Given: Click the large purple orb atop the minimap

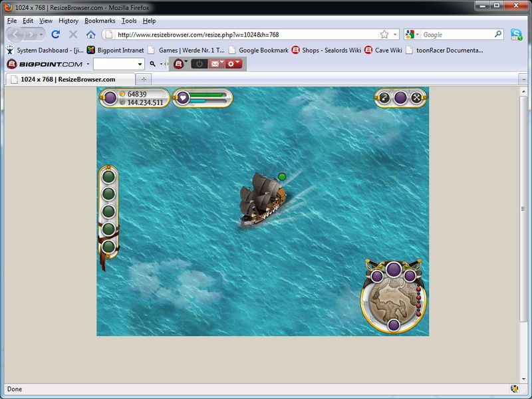Looking at the screenshot, I should pos(394,269).
